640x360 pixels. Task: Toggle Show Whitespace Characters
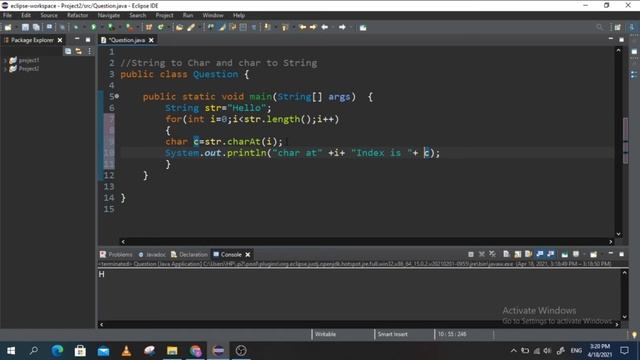tap(254, 27)
